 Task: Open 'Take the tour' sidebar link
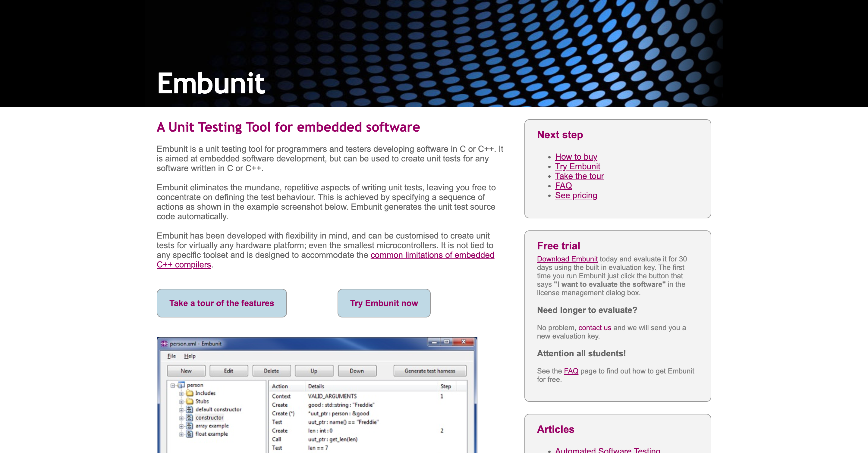579,176
